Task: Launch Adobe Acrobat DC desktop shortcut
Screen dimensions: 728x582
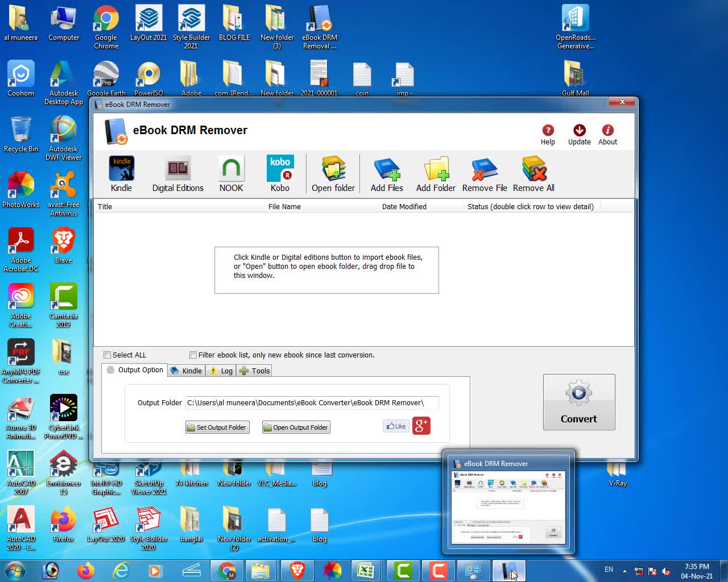Action: coord(20,250)
